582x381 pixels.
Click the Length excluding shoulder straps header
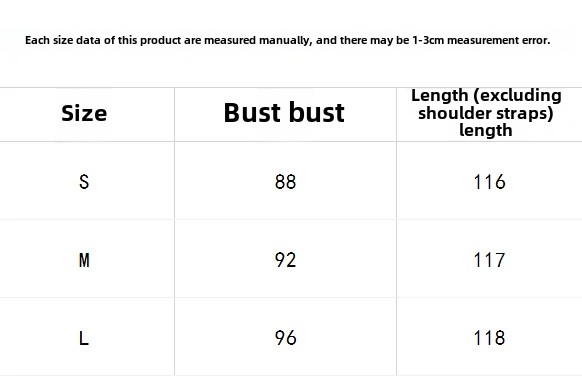coord(486,113)
